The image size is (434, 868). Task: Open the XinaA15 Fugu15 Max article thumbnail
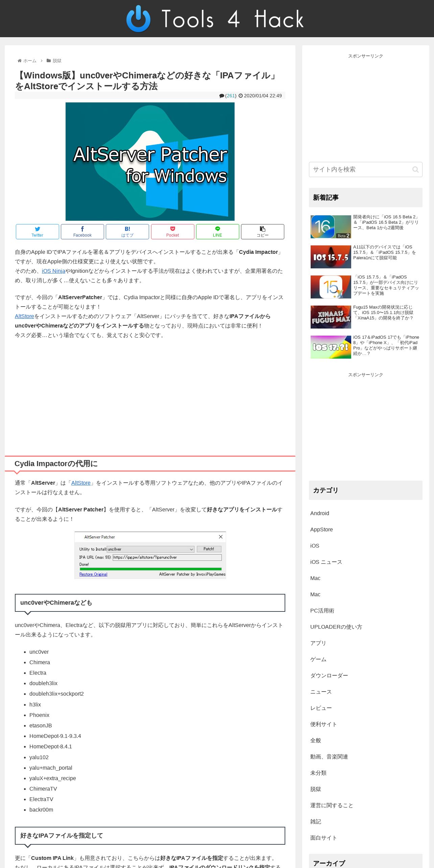[331, 317]
